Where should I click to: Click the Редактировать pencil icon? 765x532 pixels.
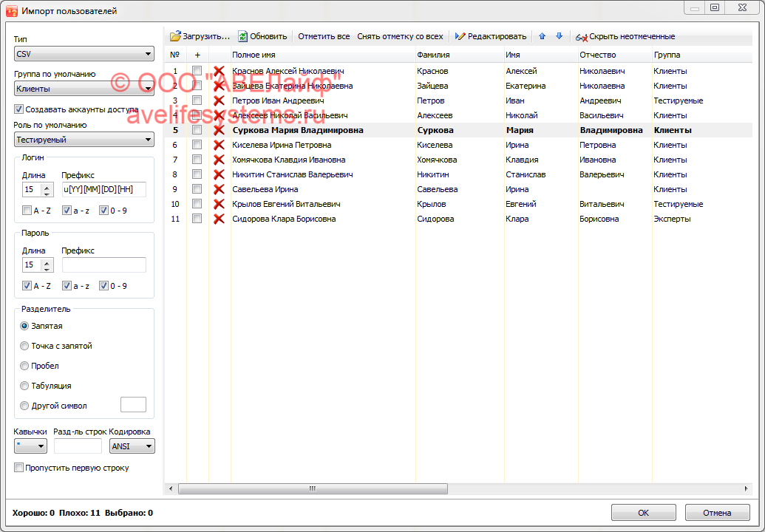point(460,36)
